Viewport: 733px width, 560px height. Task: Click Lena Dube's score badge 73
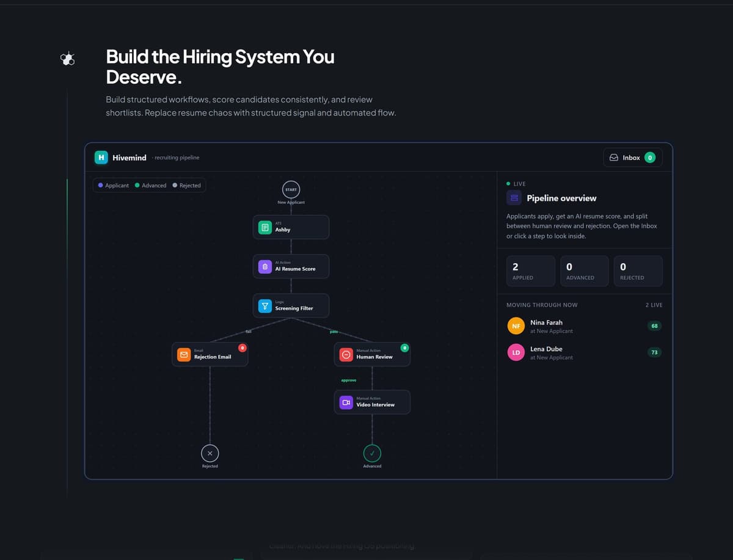(654, 352)
